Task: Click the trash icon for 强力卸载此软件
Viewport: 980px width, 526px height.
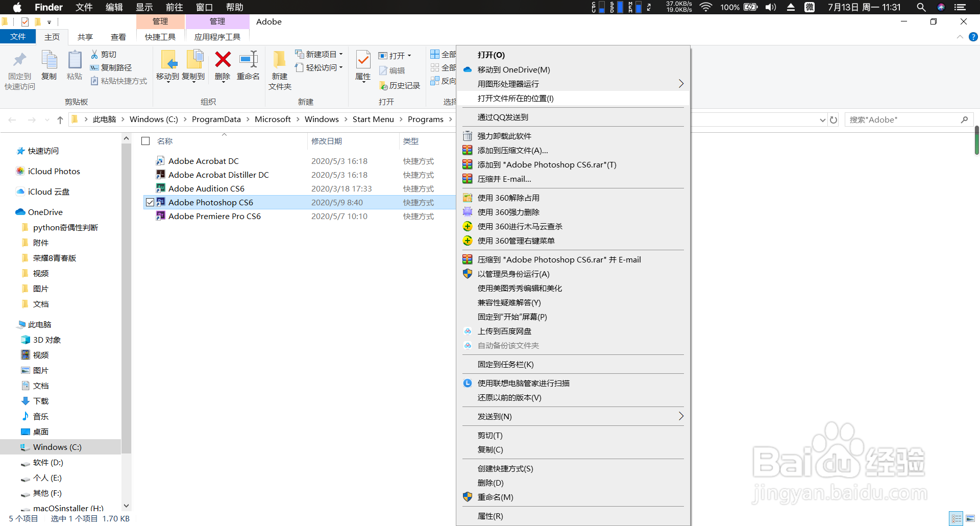Action: point(468,136)
